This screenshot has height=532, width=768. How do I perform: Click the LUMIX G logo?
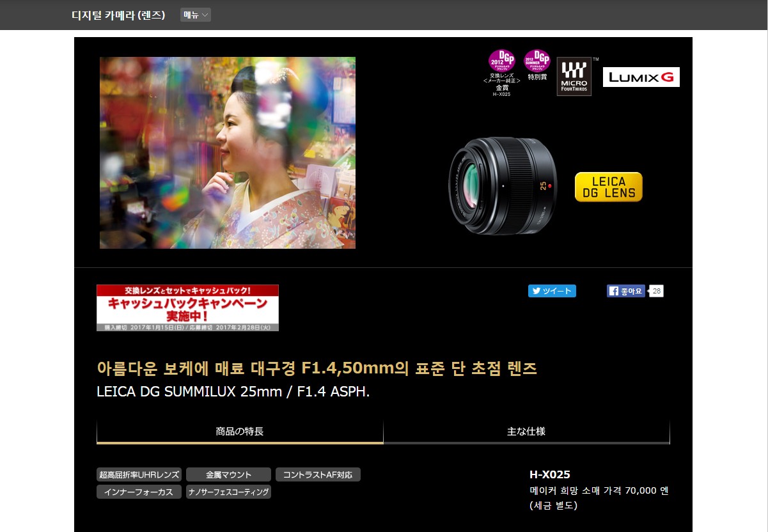click(x=641, y=77)
